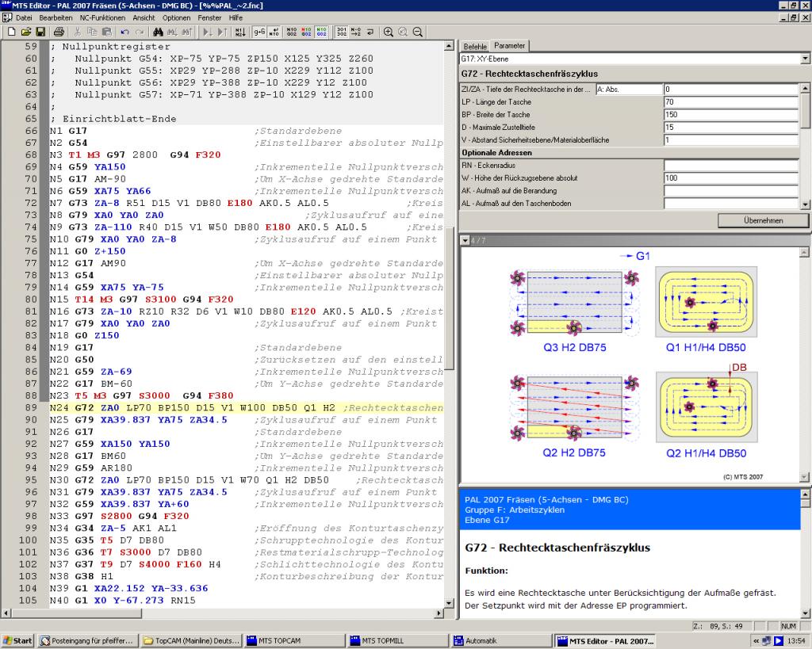The height and width of the screenshot is (649, 812).
Task: Open search with the binoculars icon
Action: [x=158, y=32]
